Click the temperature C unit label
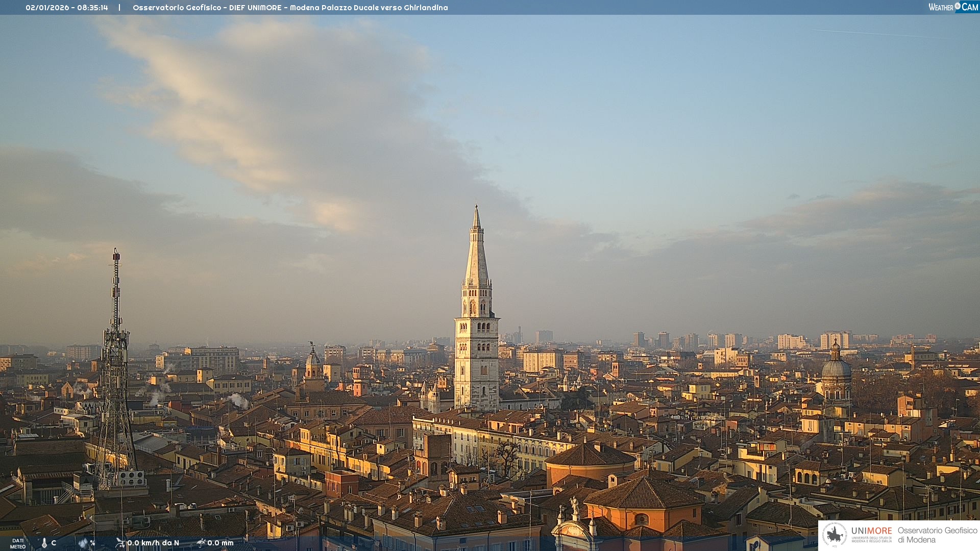The width and height of the screenshot is (980, 551). [x=54, y=543]
